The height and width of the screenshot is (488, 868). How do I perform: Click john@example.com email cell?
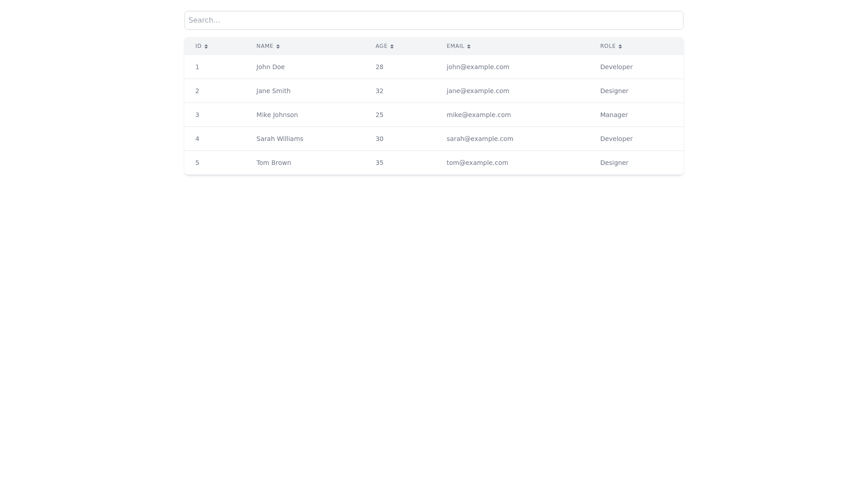point(477,67)
